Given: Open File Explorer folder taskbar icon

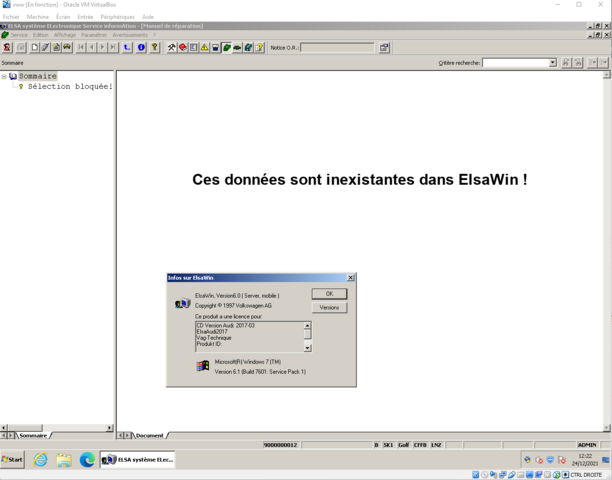Looking at the screenshot, I should tap(64, 460).
